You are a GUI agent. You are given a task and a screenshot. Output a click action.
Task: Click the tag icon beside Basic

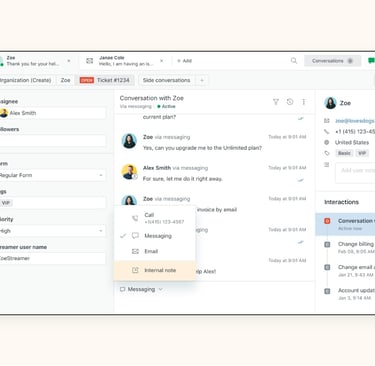(x=327, y=153)
